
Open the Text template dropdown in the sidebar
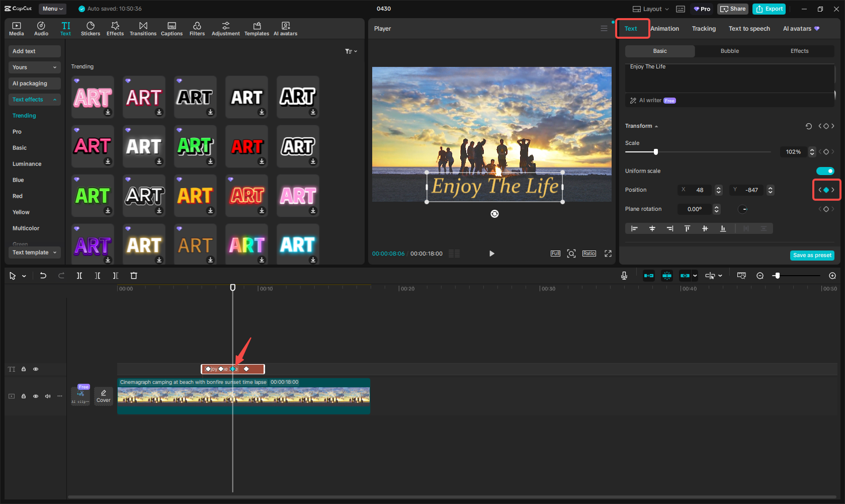click(34, 252)
